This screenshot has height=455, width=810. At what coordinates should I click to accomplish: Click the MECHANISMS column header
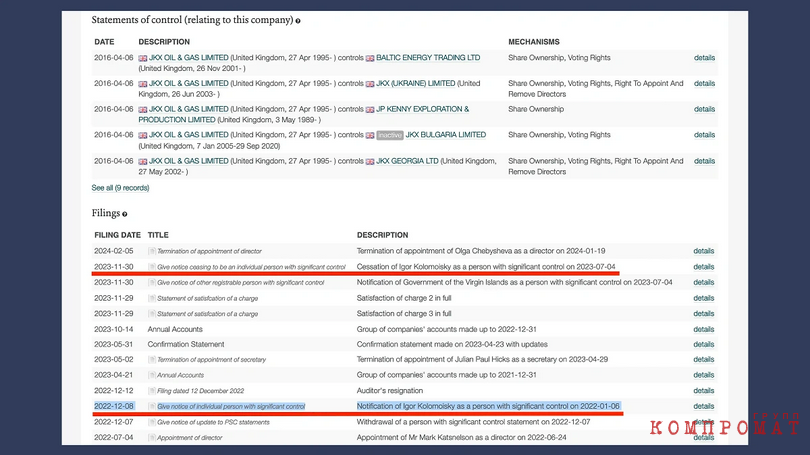point(534,42)
